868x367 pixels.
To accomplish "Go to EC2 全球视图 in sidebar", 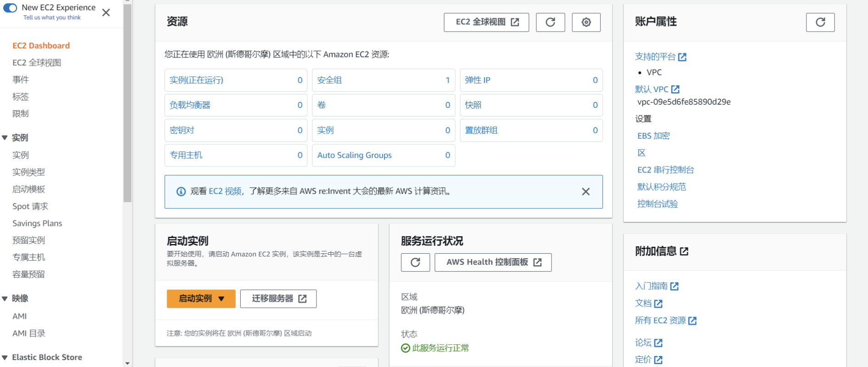I will [x=37, y=63].
